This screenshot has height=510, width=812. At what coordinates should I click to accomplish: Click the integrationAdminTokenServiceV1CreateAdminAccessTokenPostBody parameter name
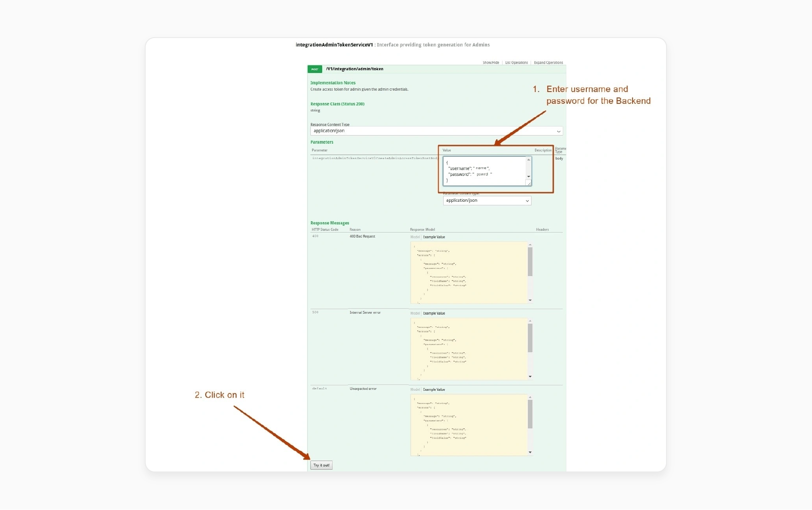tap(375, 158)
